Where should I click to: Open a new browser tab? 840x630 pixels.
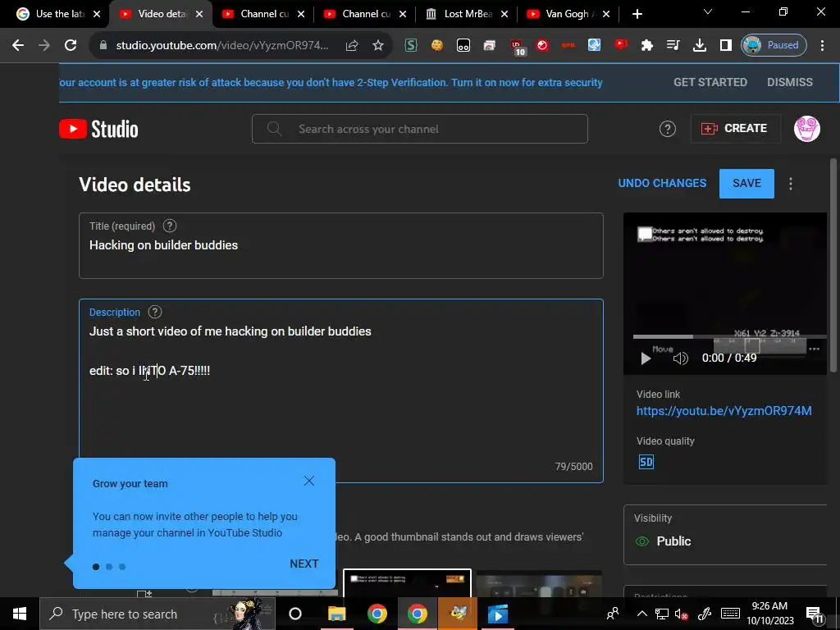click(x=637, y=14)
